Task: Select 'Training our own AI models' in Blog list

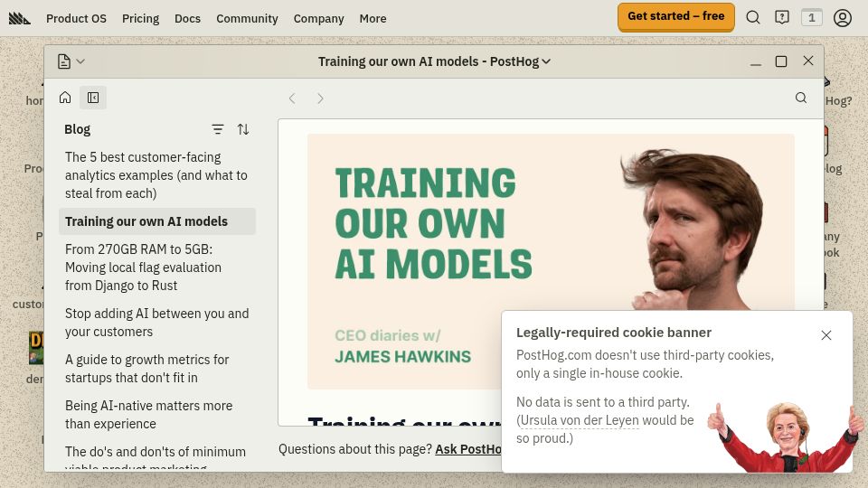Action: click(156, 221)
